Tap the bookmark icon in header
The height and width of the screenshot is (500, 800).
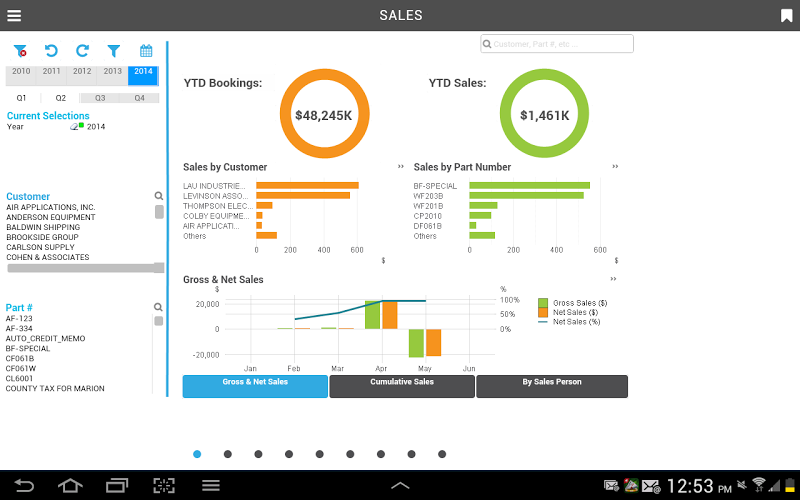(x=786, y=16)
